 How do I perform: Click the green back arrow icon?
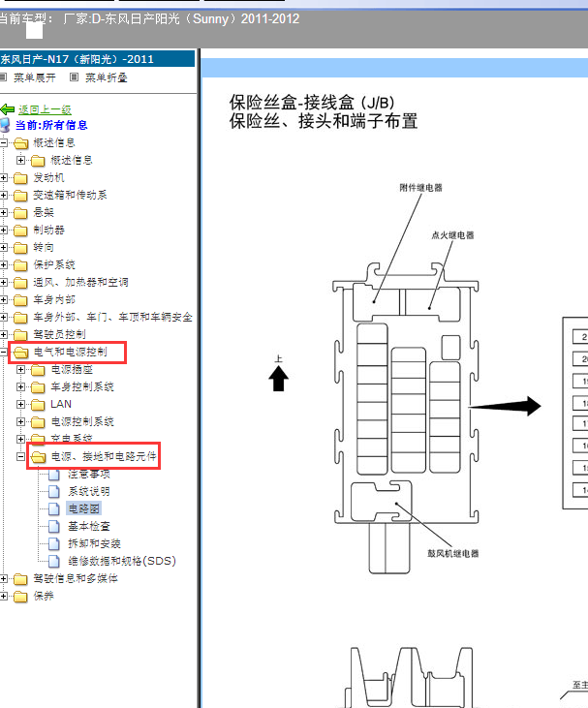7,109
